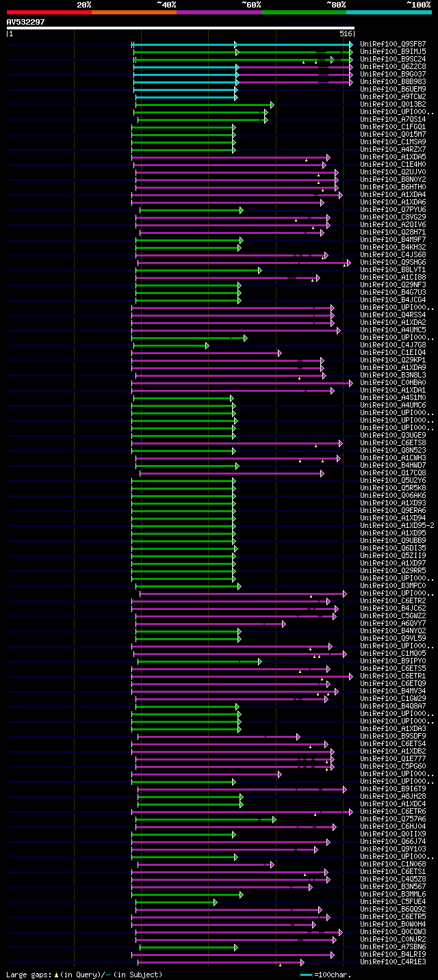The height and width of the screenshot is (980, 438).
Task: View the UniRef100_Q757A6 hit
Action: coord(393,819)
